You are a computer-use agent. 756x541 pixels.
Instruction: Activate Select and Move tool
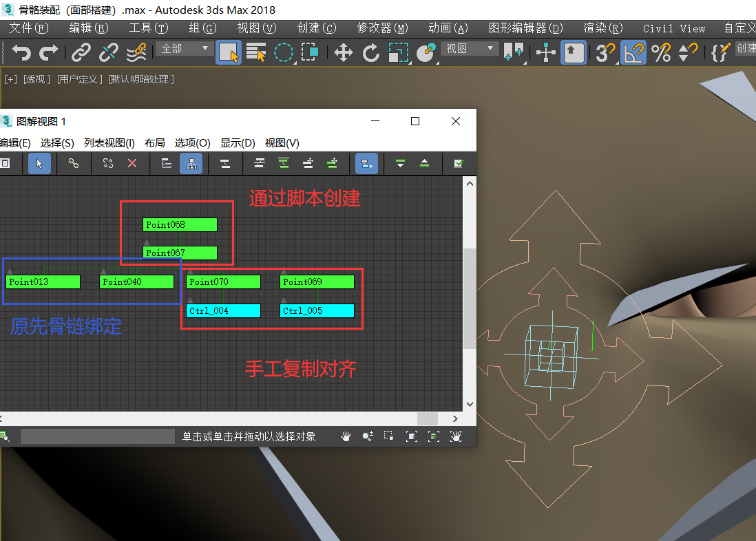click(x=344, y=52)
